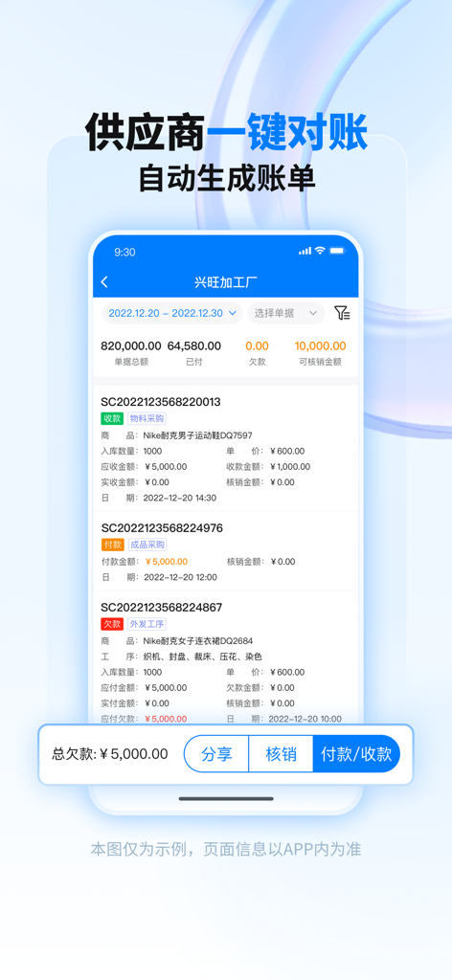Tap the 单据总额 label
The width and height of the screenshot is (452, 980).
[130, 362]
